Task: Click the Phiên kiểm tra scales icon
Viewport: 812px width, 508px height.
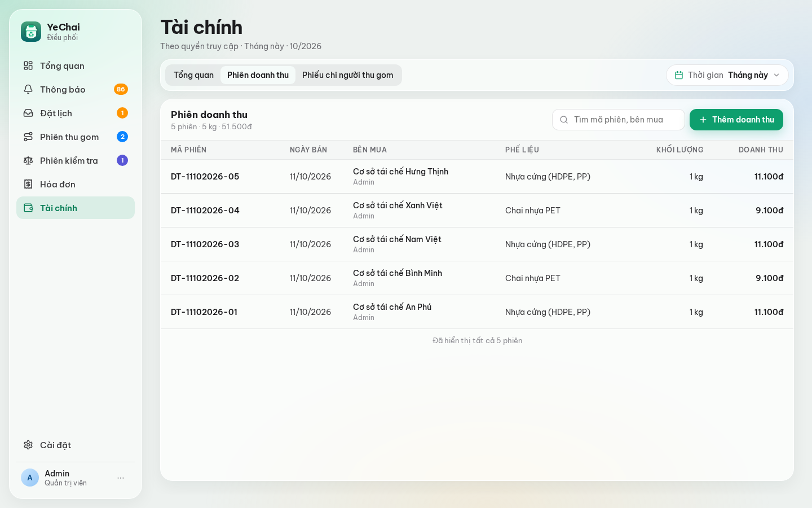Action: 28,160
